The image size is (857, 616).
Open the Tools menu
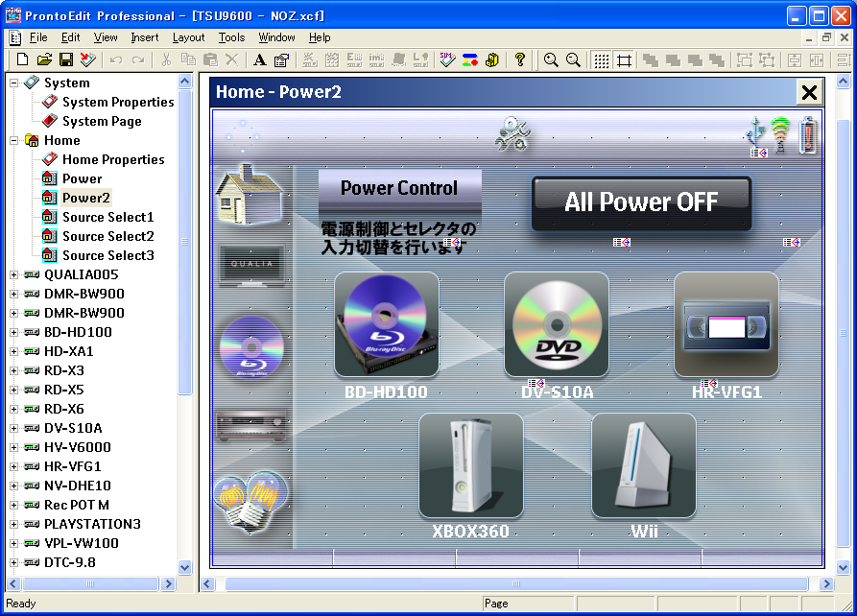pos(231,37)
